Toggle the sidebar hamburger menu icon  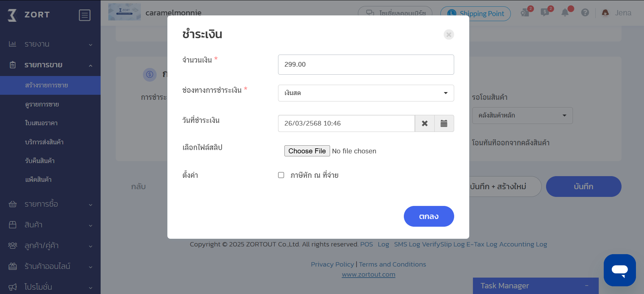(85, 15)
